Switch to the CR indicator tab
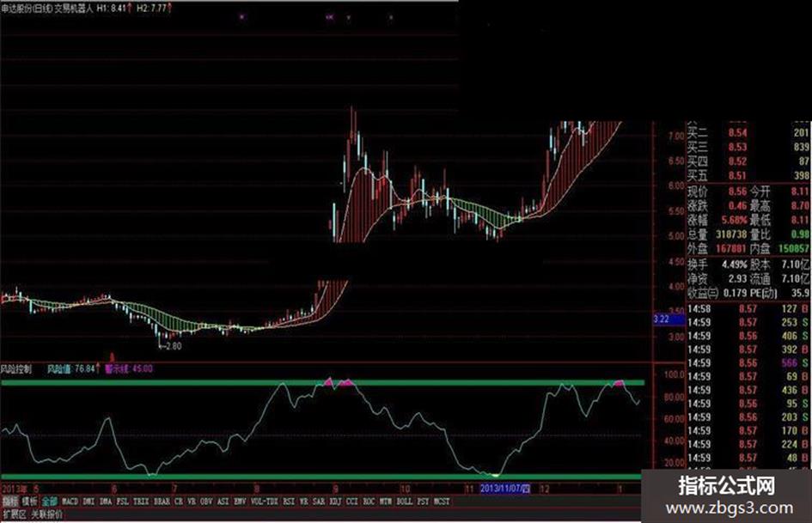 click(x=179, y=502)
